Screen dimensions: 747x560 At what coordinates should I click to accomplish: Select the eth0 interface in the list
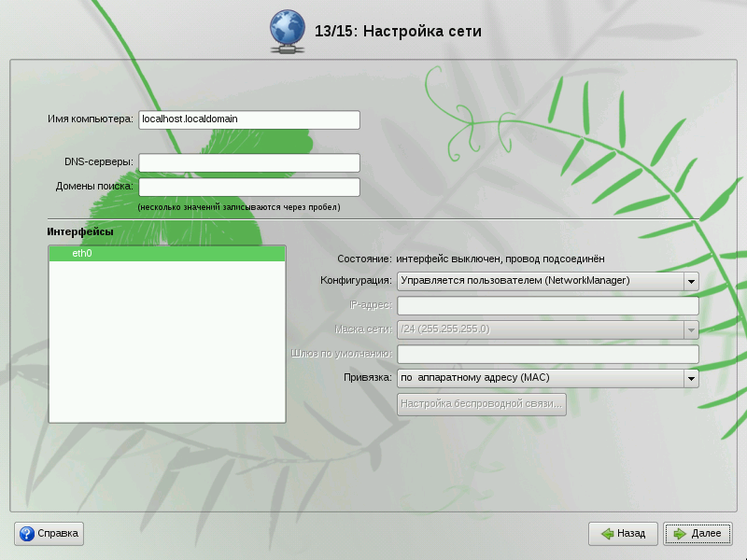coord(166,253)
